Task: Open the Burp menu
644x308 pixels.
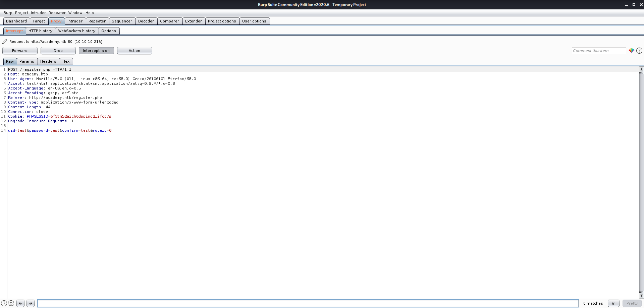Action: [x=8, y=13]
